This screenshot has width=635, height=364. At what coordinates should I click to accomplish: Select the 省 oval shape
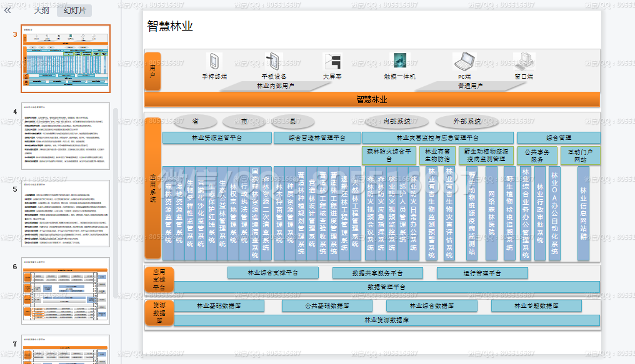click(195, 121)
